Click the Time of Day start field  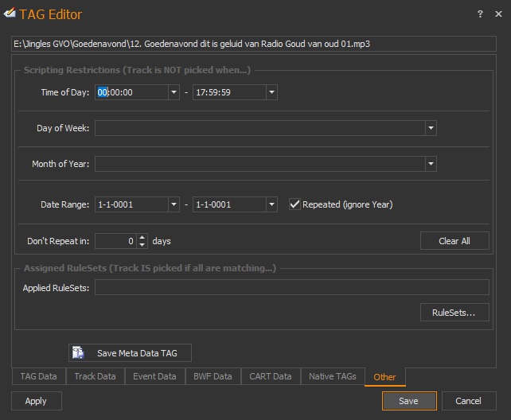(131, 92)
